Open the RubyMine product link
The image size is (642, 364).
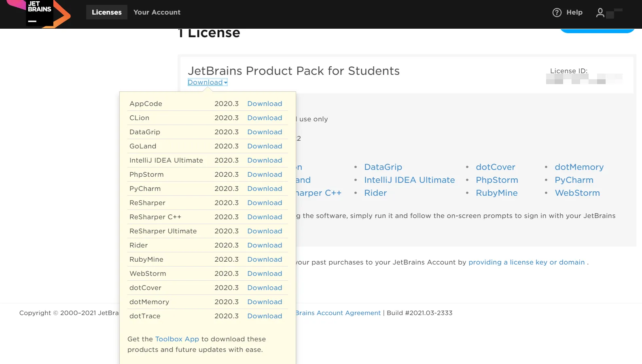pos(496,193)
